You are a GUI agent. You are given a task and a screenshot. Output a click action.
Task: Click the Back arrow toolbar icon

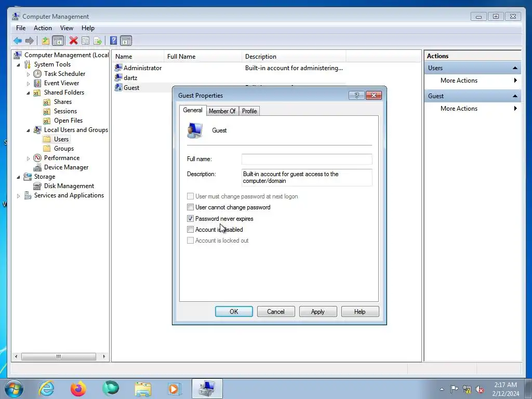18,41
